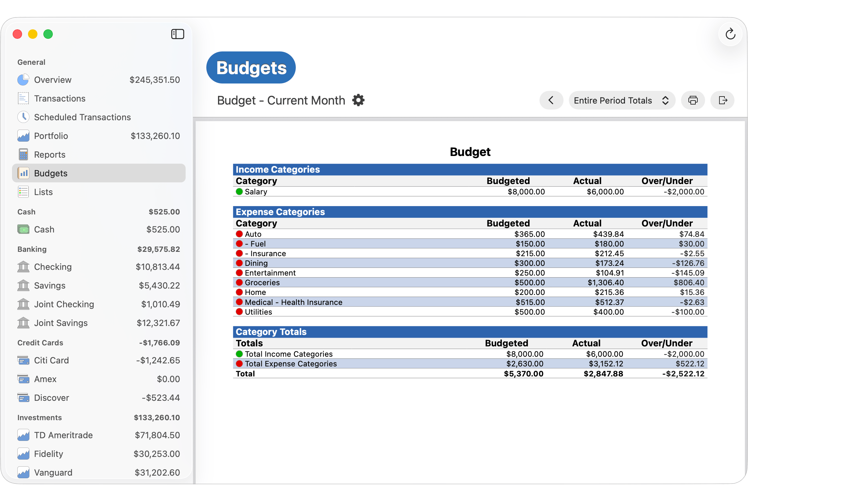
Task: Open Scheduled Transactions via the clock icon
Action: point(23,117)
